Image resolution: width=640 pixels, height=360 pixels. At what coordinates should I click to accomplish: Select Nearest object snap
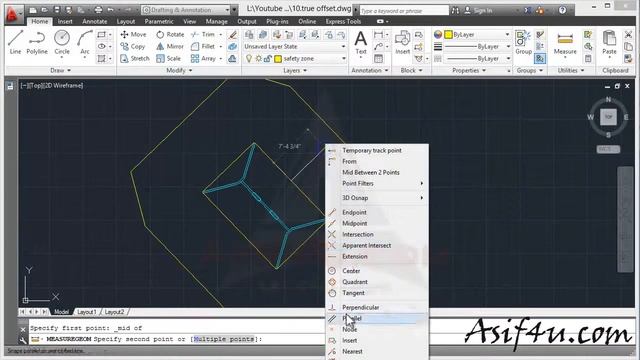tap(377, 351)
